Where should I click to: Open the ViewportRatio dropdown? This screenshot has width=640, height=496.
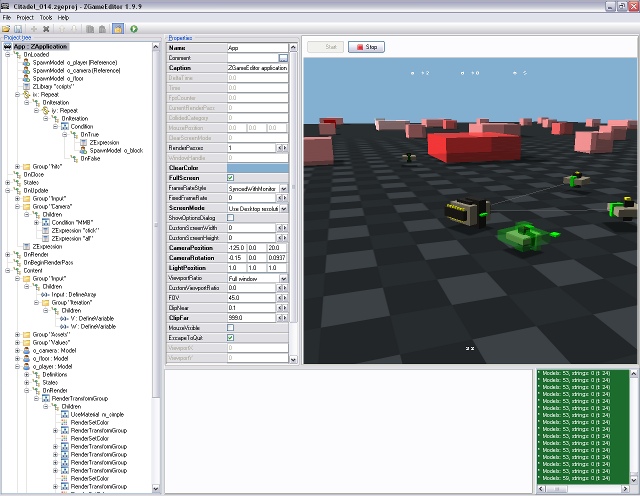284,278
